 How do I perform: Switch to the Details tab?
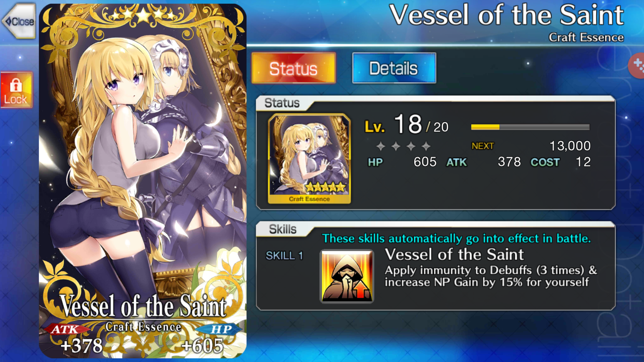(x=394, y=68)
